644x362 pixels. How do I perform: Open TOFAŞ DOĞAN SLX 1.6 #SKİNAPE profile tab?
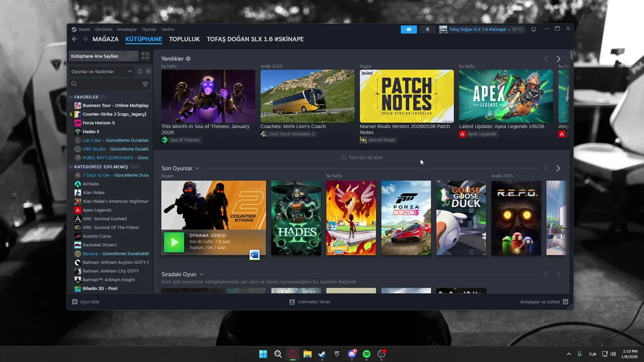(255, 39)
